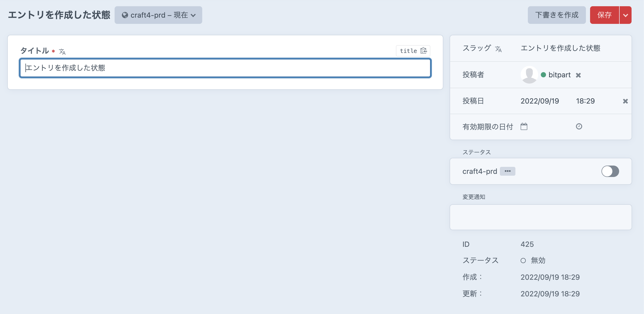Select the bitpart author name

[x=560, y=75]
